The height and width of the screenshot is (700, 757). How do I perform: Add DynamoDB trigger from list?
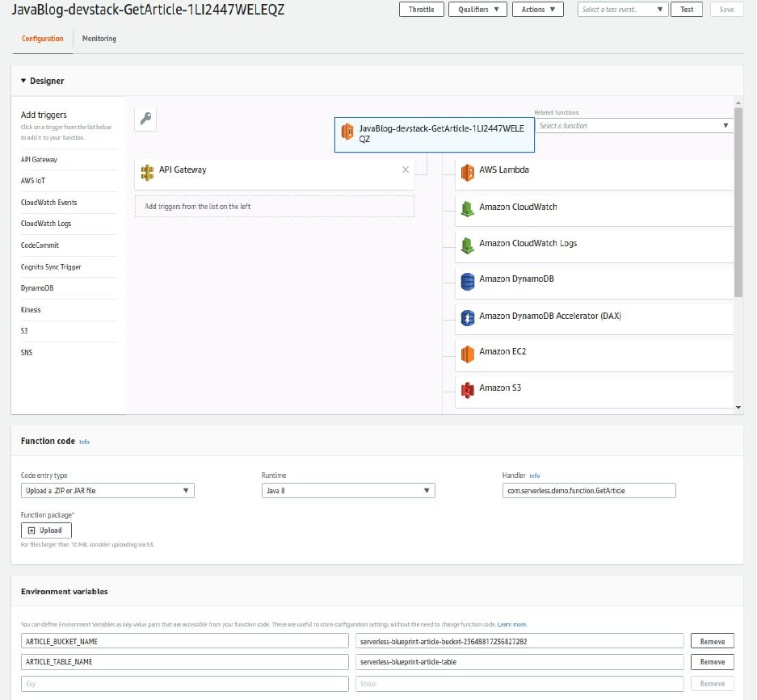click(x=37, y=288)
